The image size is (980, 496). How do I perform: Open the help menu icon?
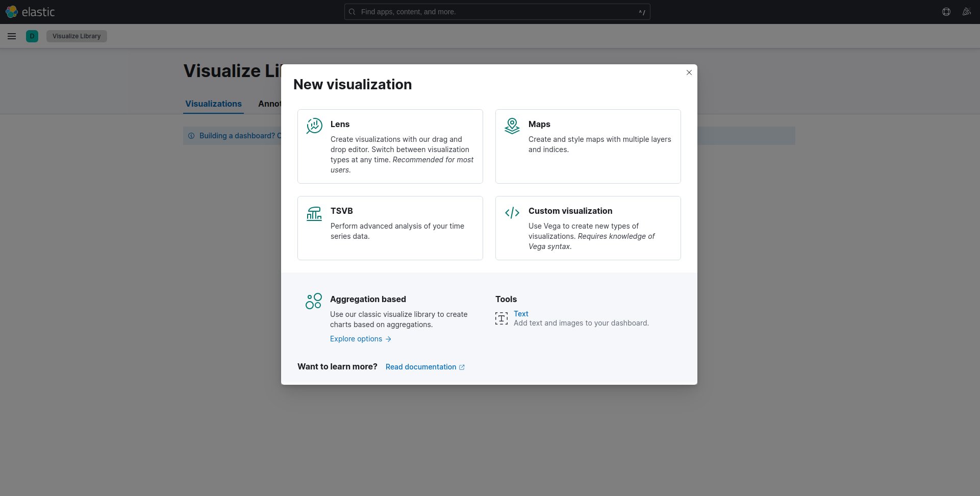[946, 11]
